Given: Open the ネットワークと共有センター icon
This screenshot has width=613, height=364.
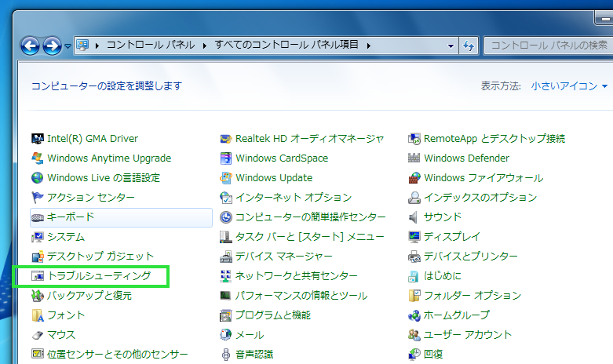Looking at the screenshot, I should [226, 275].
